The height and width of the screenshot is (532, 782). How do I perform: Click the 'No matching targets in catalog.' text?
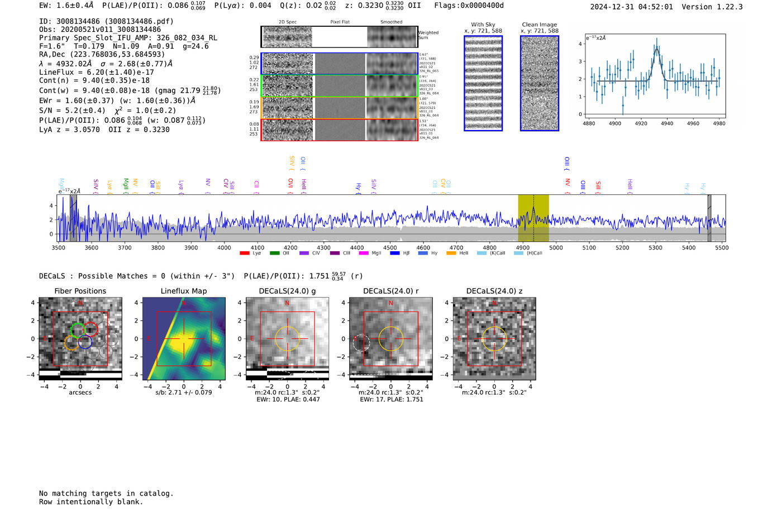(106, 493)
